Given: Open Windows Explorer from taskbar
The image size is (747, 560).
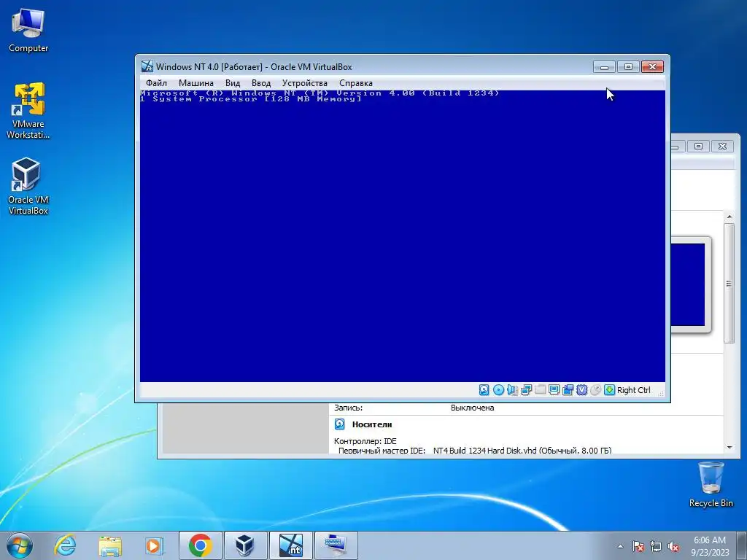Looking at the screenshot, I should pyautogui.click(x=110, y=545).
